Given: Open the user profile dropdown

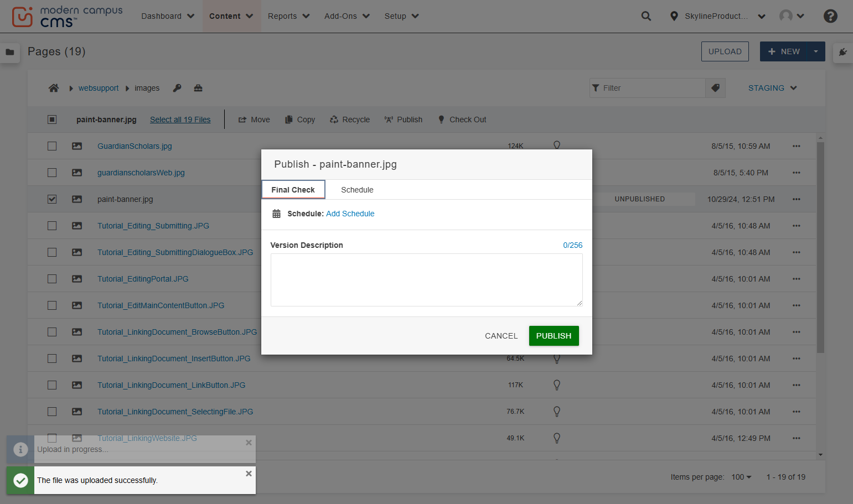Looking at the screenshot, I should [x=792, y=16].
